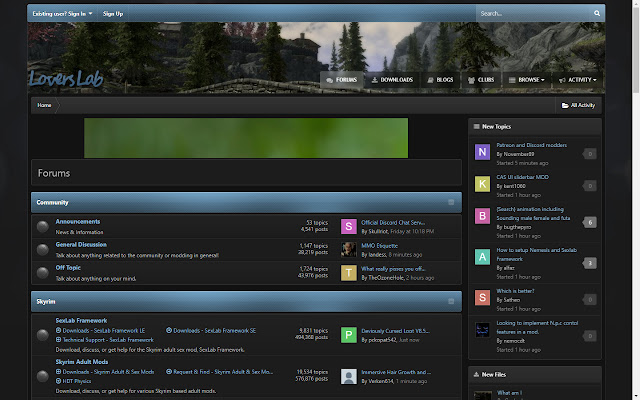Open the Downloads tab

tap(392, 80)
